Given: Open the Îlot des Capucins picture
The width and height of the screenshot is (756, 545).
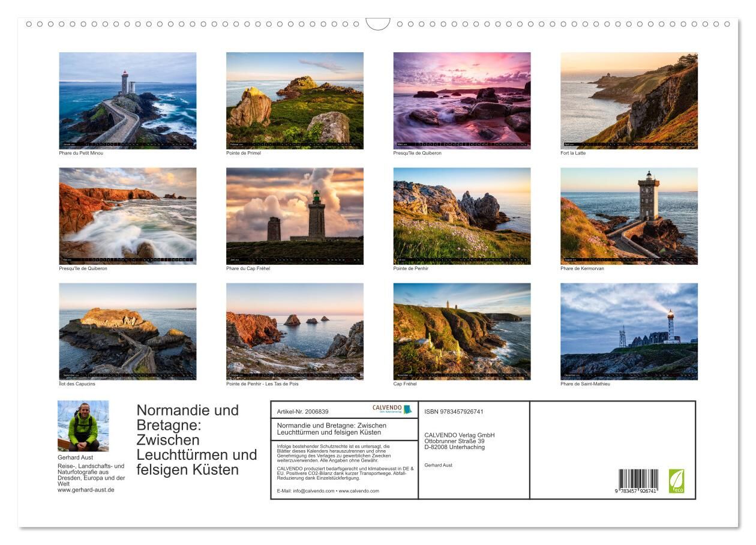Looking at the screenshot, I should point(127,331).
